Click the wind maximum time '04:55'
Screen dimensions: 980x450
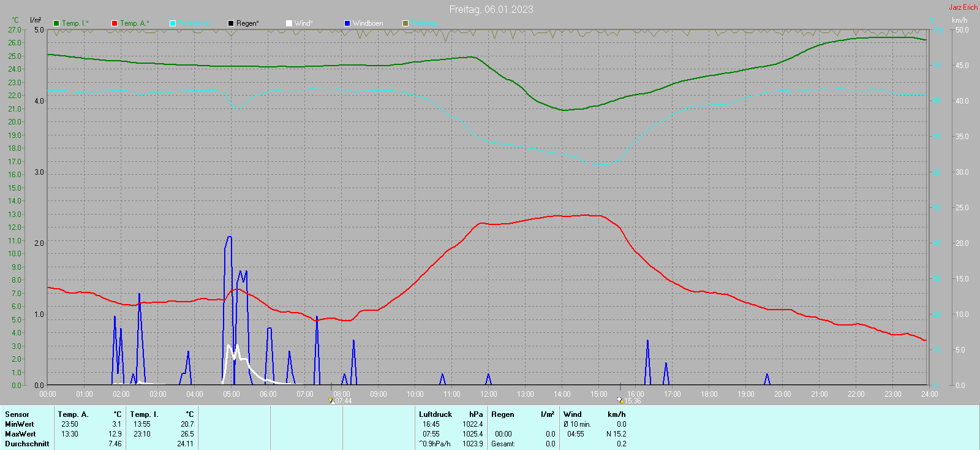tap(576, 434)
